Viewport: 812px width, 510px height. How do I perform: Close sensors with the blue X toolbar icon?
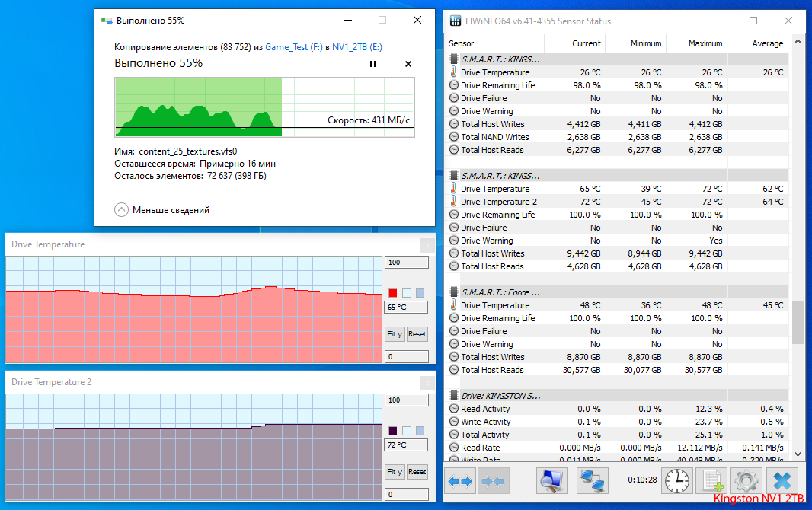click(x=782, y=481)
